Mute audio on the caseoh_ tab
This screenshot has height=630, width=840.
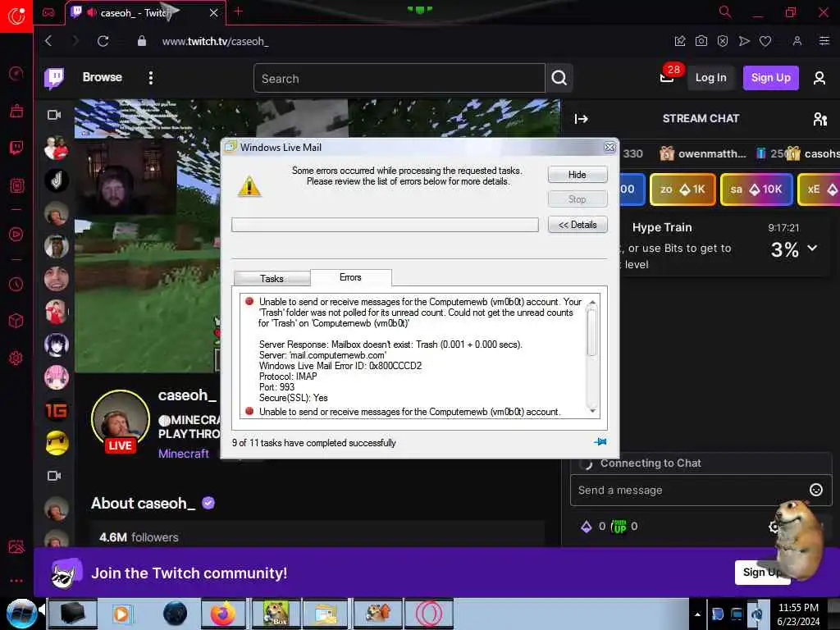pos(92,11)
